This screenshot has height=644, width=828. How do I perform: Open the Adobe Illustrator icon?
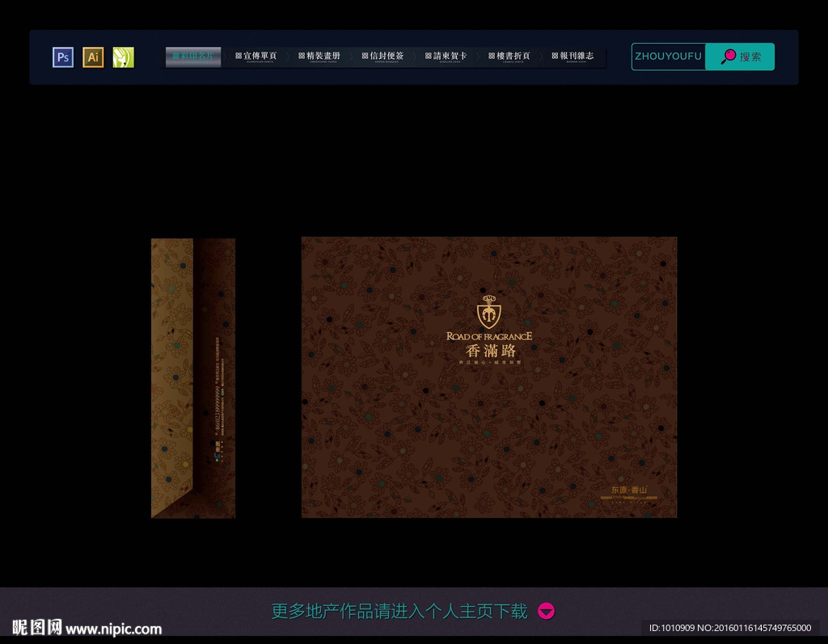(x=93, y=57)
